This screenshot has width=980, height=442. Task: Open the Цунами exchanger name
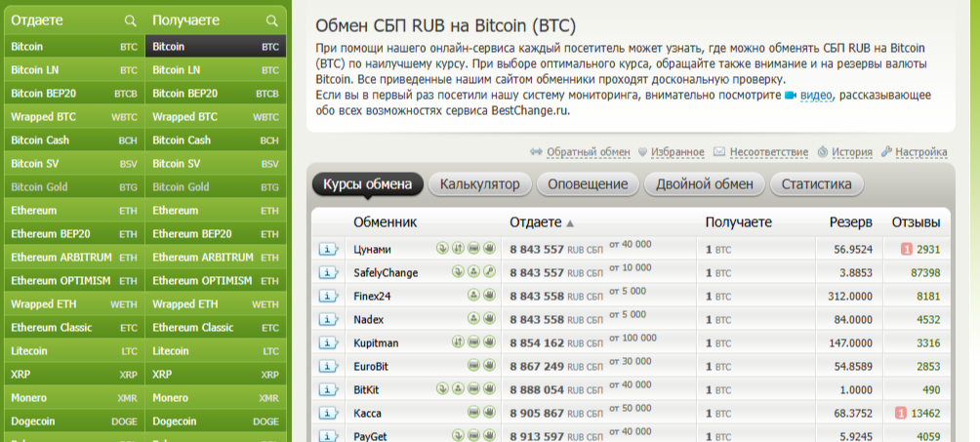pyautogui.click(x=373, y=250)
